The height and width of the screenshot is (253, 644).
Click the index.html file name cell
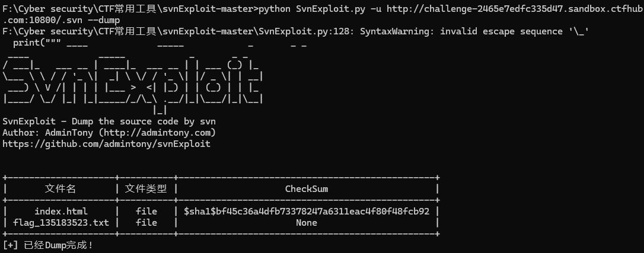60,212
